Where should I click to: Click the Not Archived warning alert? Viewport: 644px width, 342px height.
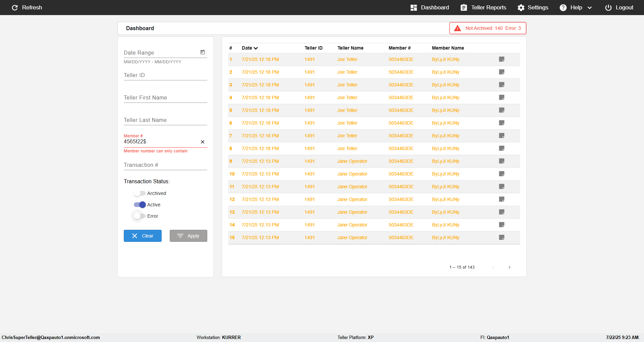point(488,28)
